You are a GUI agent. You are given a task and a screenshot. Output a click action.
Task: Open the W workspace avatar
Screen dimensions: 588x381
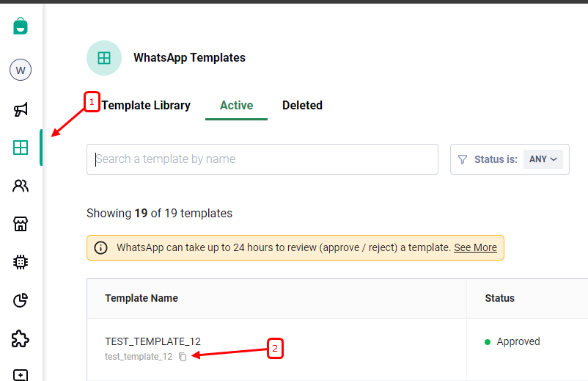click(x=21, y=70)
